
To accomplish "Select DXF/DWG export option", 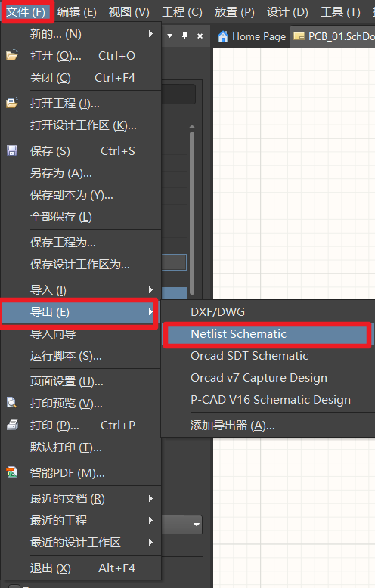I will (x=268, y=311).
